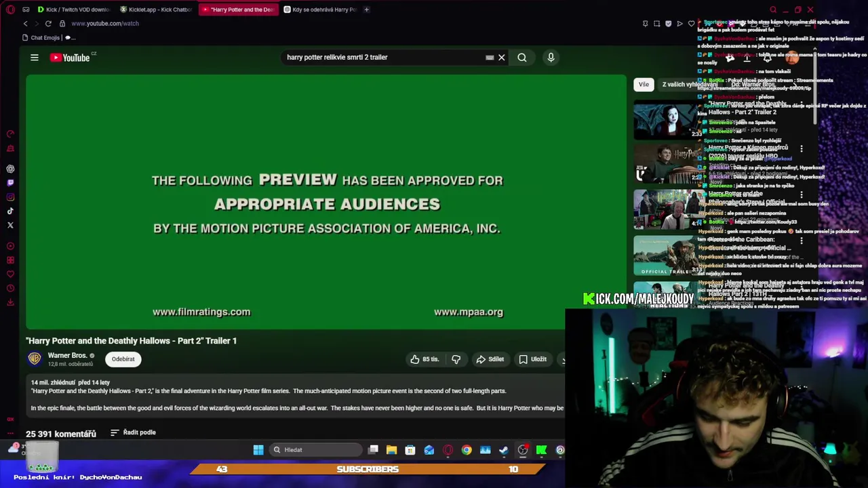
Task: Launch Google Chrome from taskbar
Action: tap(467, 450)
